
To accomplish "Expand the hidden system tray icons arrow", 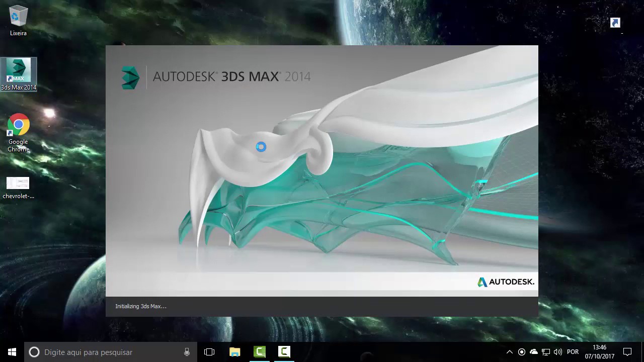I will tap(509, 352).
